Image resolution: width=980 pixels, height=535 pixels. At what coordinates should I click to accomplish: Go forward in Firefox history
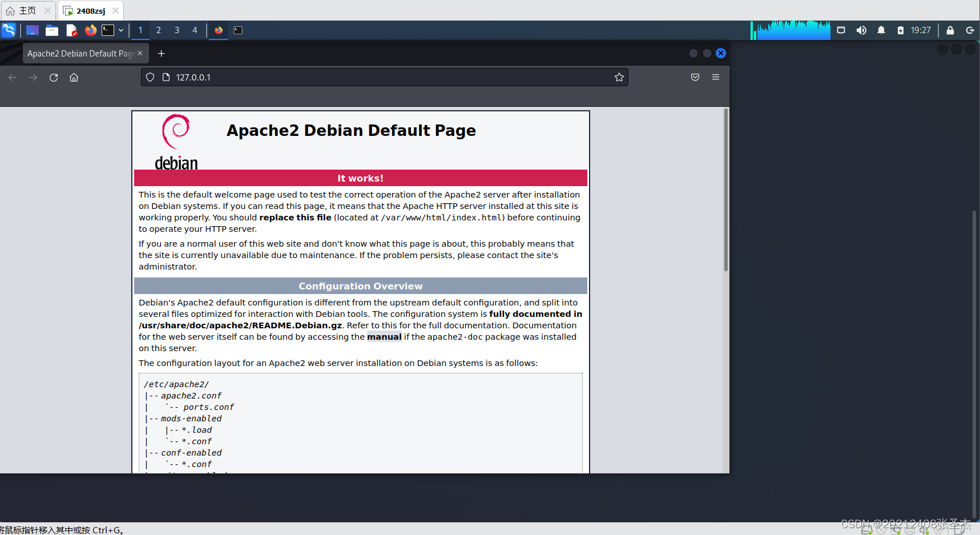33,77
